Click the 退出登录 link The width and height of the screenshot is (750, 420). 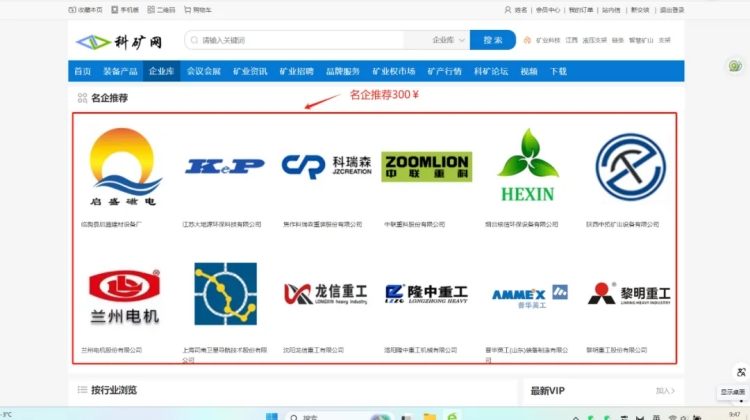click(671, 9)
